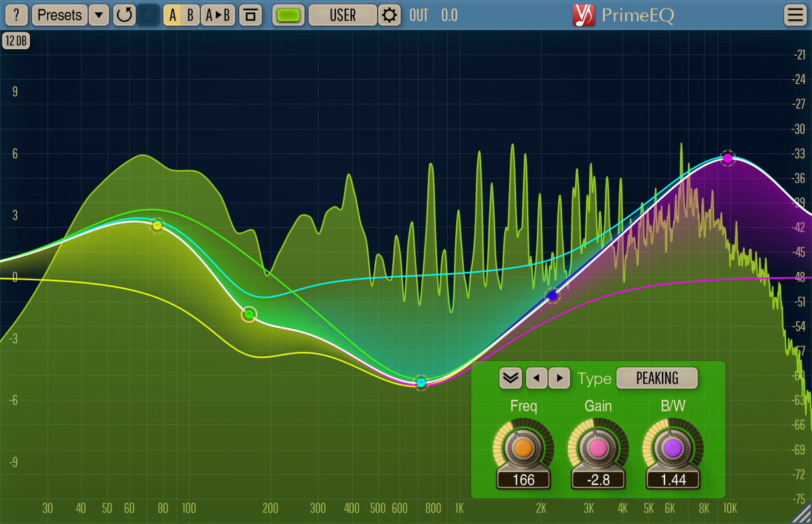
Task: Open the hamburger menu at top right
Action: (795, 15)
